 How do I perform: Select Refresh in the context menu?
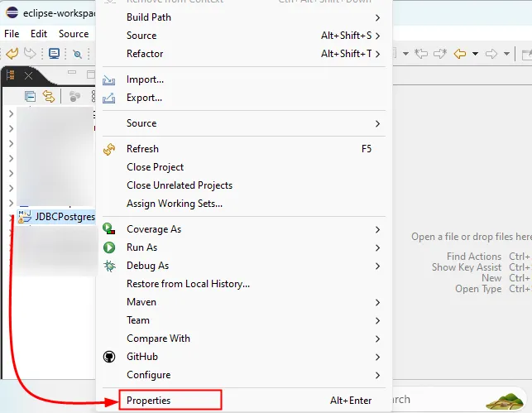pyautogui.click(x=142, y=149)
